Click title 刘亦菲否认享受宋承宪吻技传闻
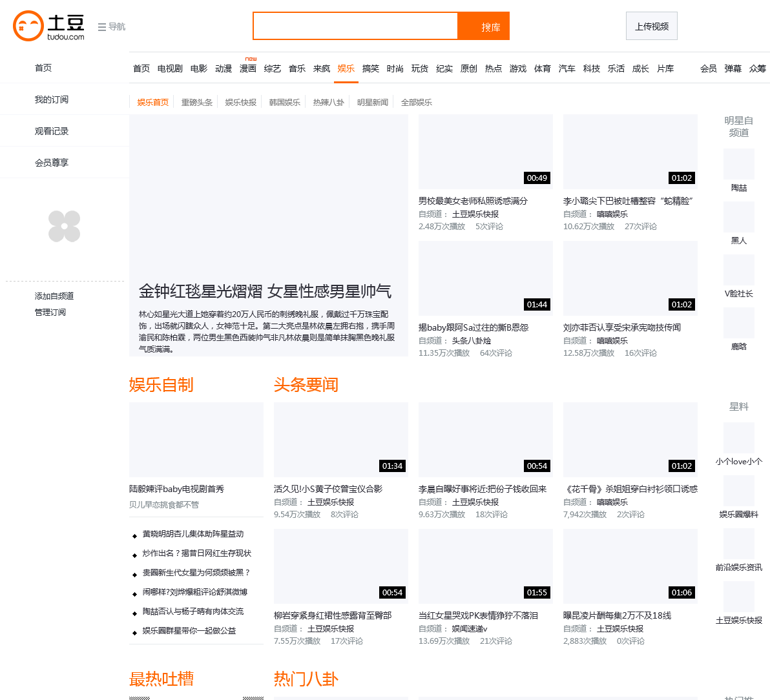 [x=622, y=327]
